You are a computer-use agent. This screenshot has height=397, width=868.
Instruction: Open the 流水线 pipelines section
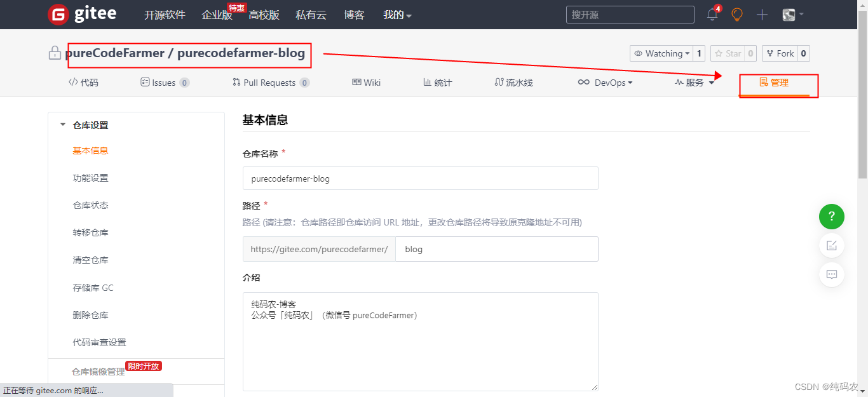513,82
